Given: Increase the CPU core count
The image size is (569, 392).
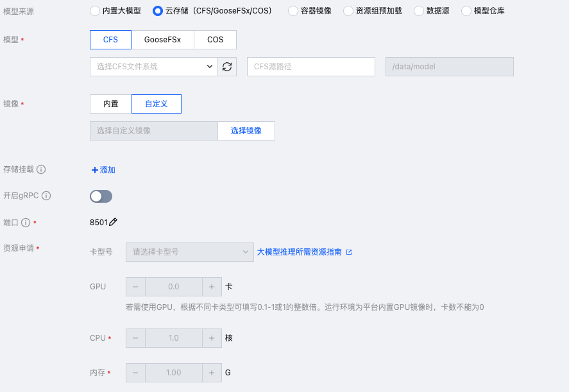Looking at the screenshot, I should point(212,338).
